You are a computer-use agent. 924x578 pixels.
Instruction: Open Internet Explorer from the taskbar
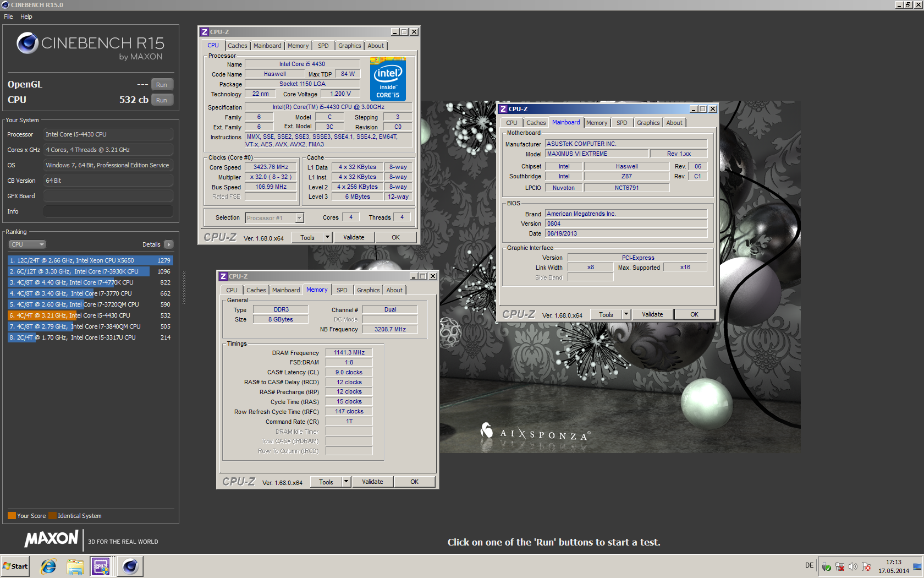(x=48, y=566)
